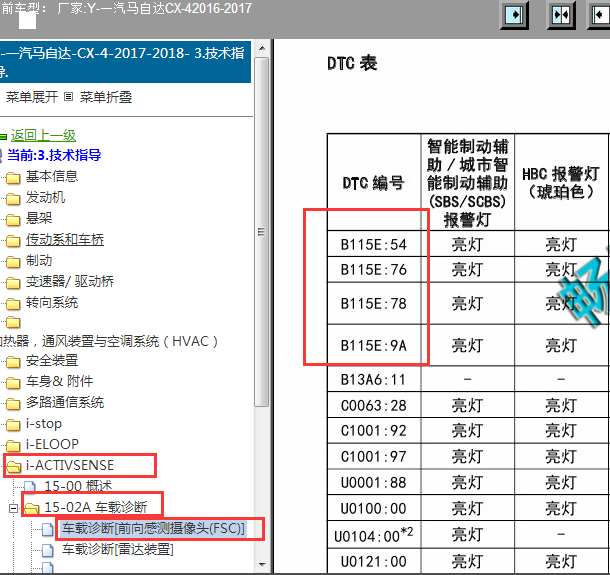The width and height of the screenshot is (610, 575).
Task: Click the split-panel arrows button in header
Action: (x=561, y=15)
